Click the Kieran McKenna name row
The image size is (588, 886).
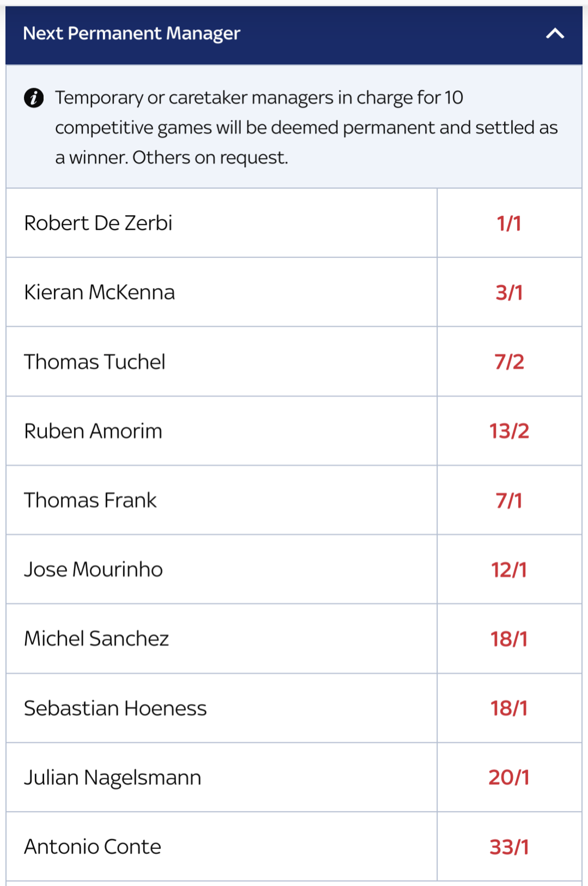(x=221, y=292)
